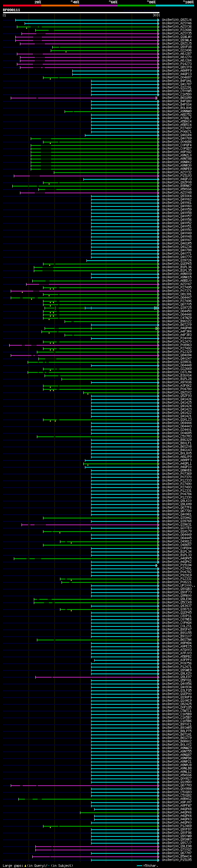Image resolution: width=197 pixels, height=868 pixels.
Task: Select the label UniRef100_Q84U94
Action: point(177,355)
